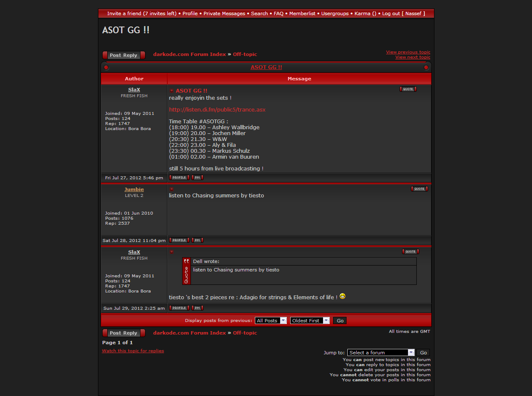Screen dimensions: 532x396
Task: Go to View previous topic
Action: pyautogui.click(x=408, y=52)
